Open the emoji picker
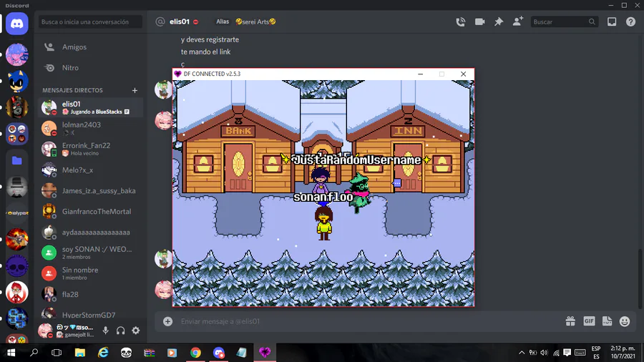 point(625,321)
